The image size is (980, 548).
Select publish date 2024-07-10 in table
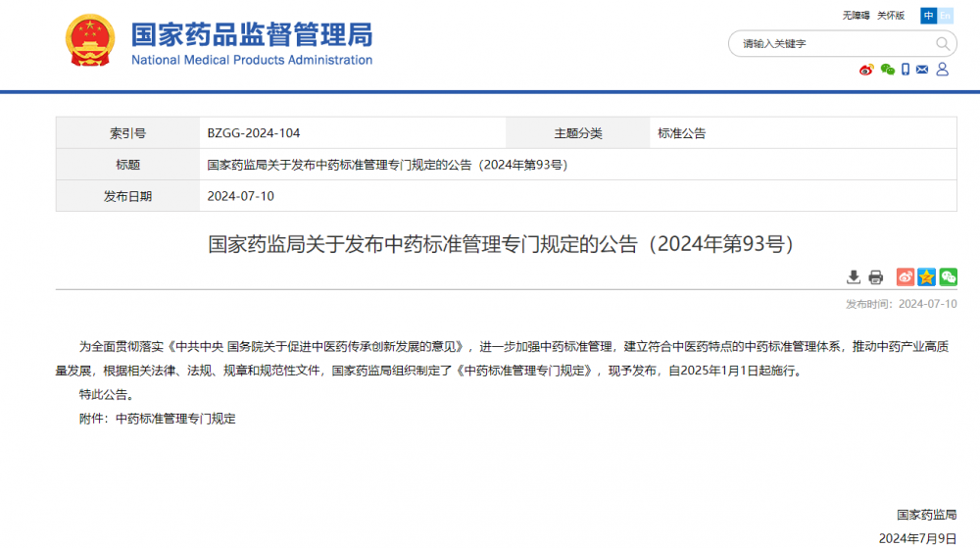[241, 196]
